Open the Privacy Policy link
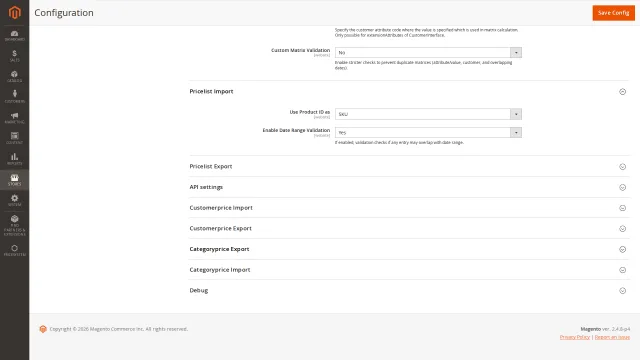Image resolution: width=640 pixels, height=360 pixels. [575, 337]
